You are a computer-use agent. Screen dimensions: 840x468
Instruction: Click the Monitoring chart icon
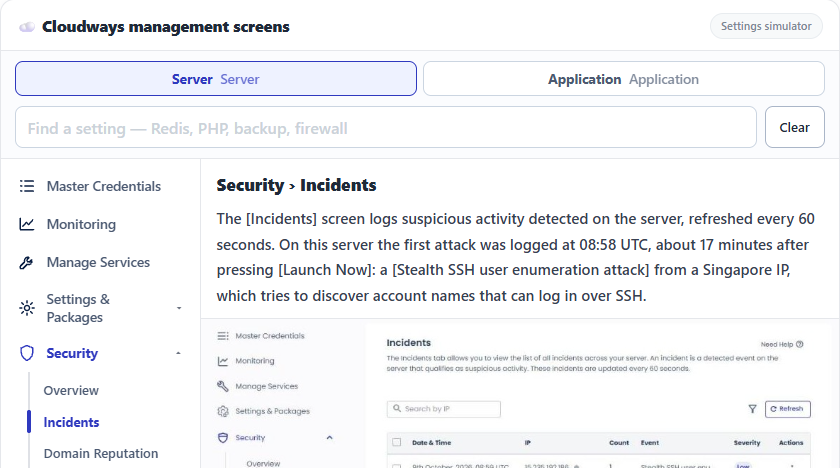pos(27,224)
